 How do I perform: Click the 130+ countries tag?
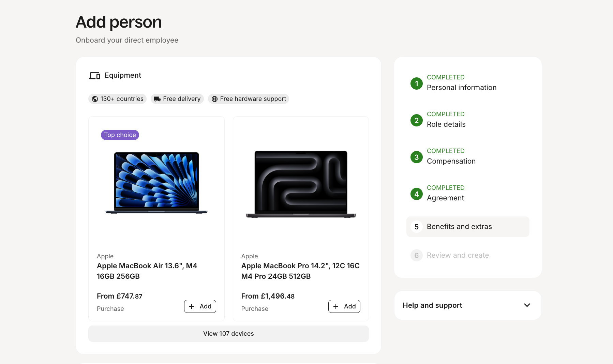point(117,99)
